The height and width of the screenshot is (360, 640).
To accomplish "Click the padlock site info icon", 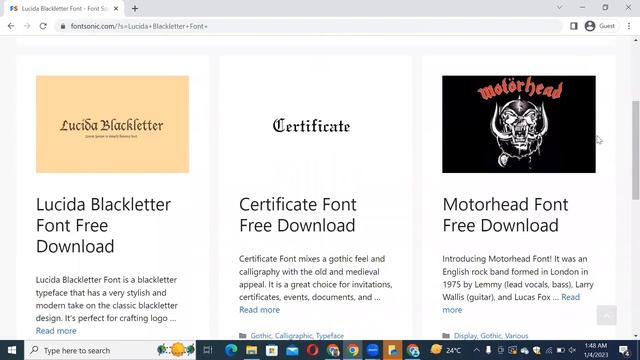I will coord(62,26).
